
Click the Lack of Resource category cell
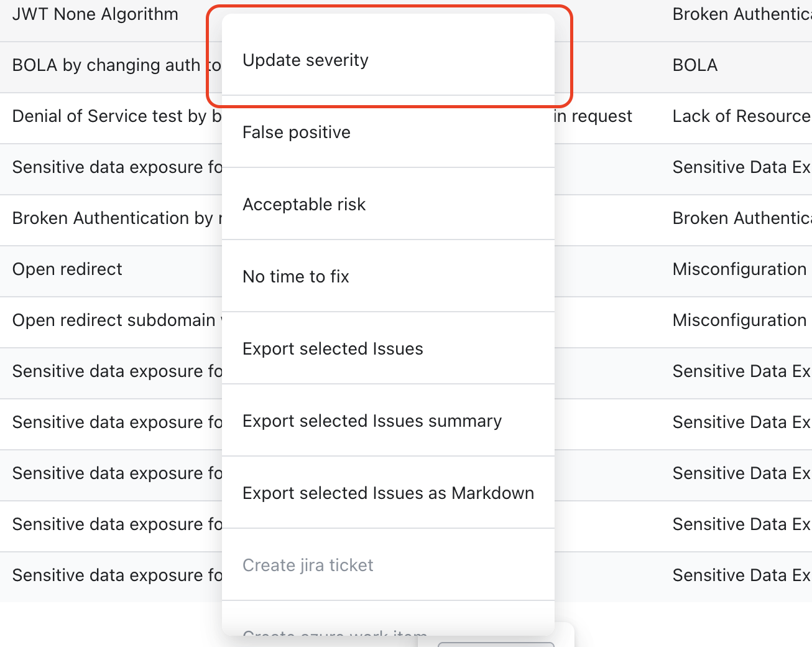(741, 116)
